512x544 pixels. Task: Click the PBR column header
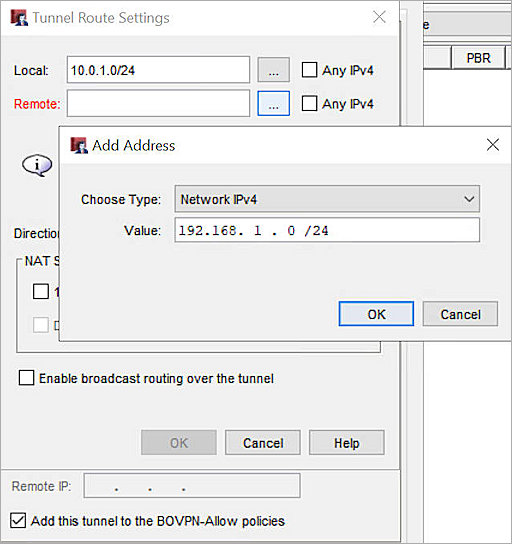pos(478,58)
